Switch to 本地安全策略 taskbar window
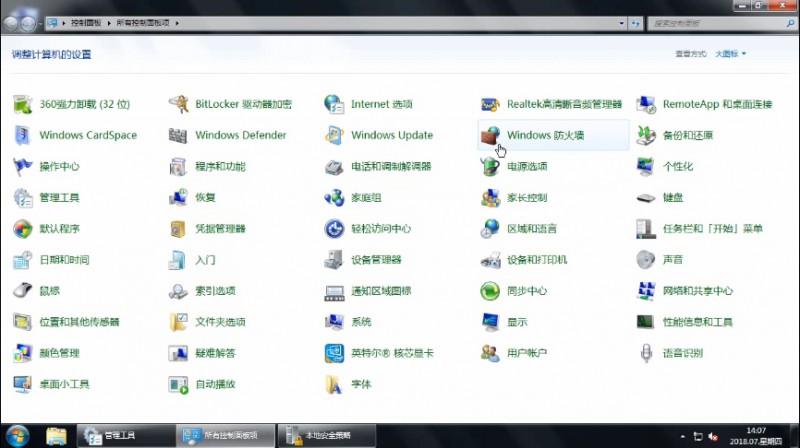This screenshot has height=448, width=800. pyautogui.click(x=327, y=436)
